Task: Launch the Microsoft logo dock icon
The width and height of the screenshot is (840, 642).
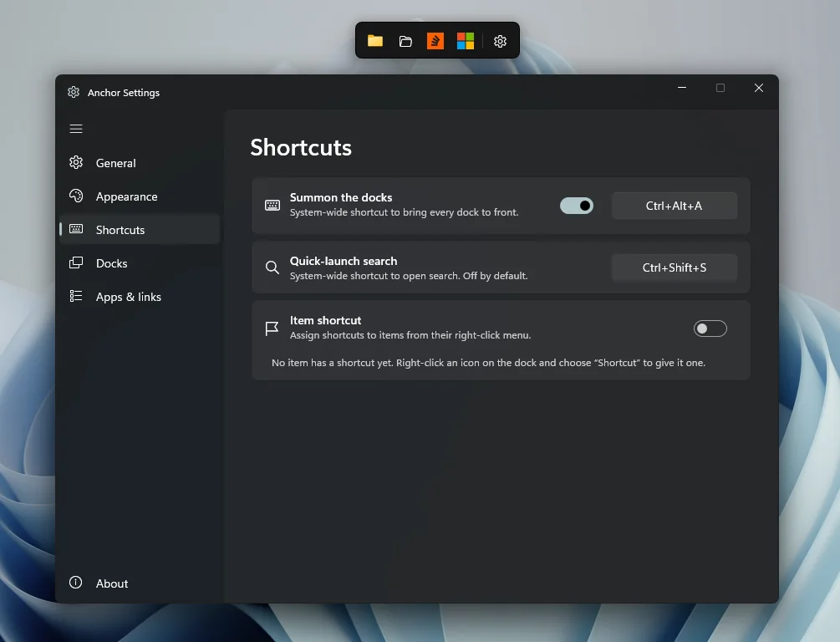Action: (465, 41)
